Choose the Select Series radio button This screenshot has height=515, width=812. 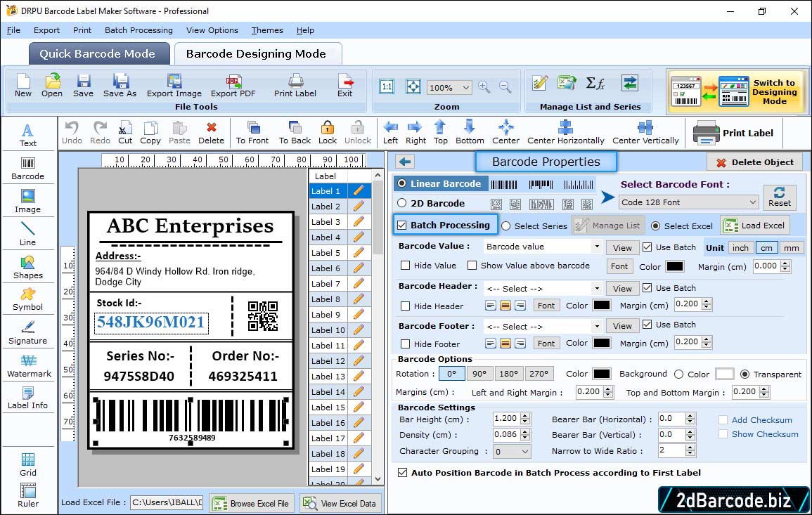pyautogui.click(x=506, y=226)
